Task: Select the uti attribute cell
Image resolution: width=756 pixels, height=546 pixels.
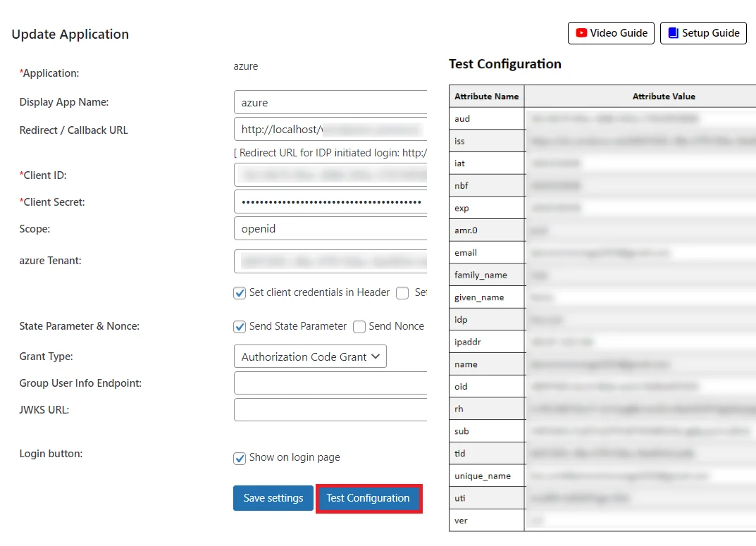Action: tap(486, 498)
